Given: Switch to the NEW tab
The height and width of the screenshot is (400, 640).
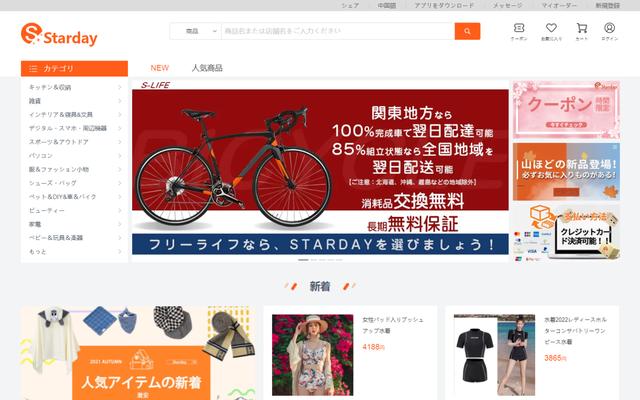Looking at the screenshot, I should [160, 68].
